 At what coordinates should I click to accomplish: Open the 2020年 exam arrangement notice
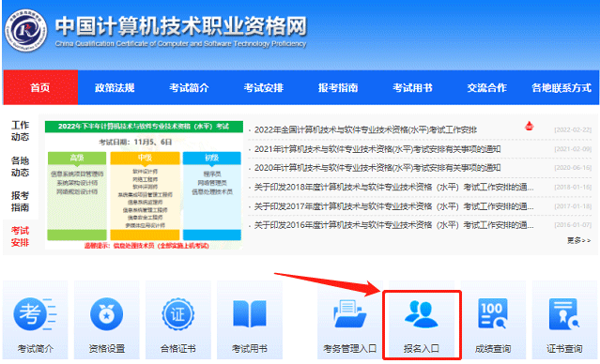[377, 168]
